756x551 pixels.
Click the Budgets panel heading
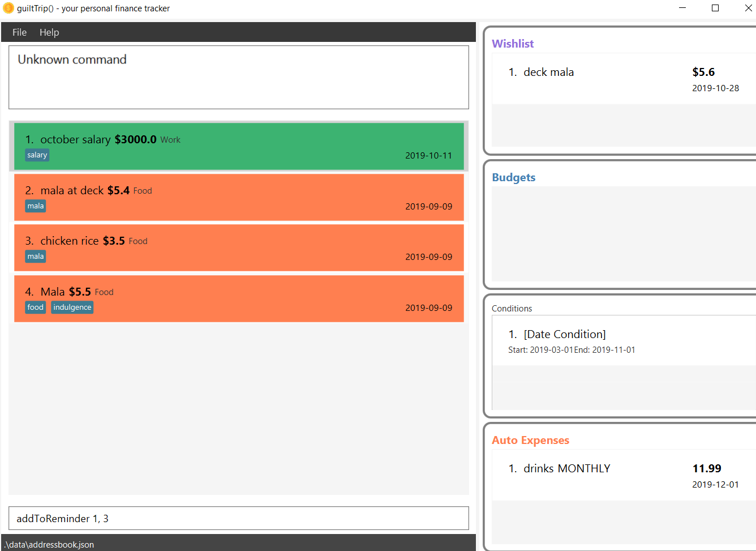coord(514,177)
